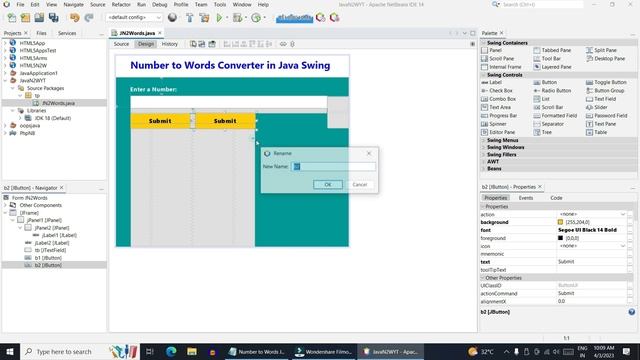Expand the HTML5App project node
The width and height of the screenshot is (640, 360).
(5, 43)
